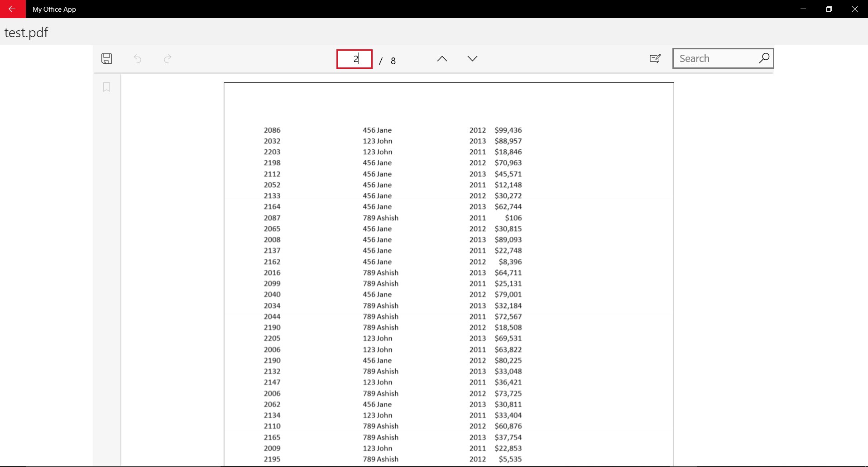Open the annotation edit tool icon

coord(655,58)
